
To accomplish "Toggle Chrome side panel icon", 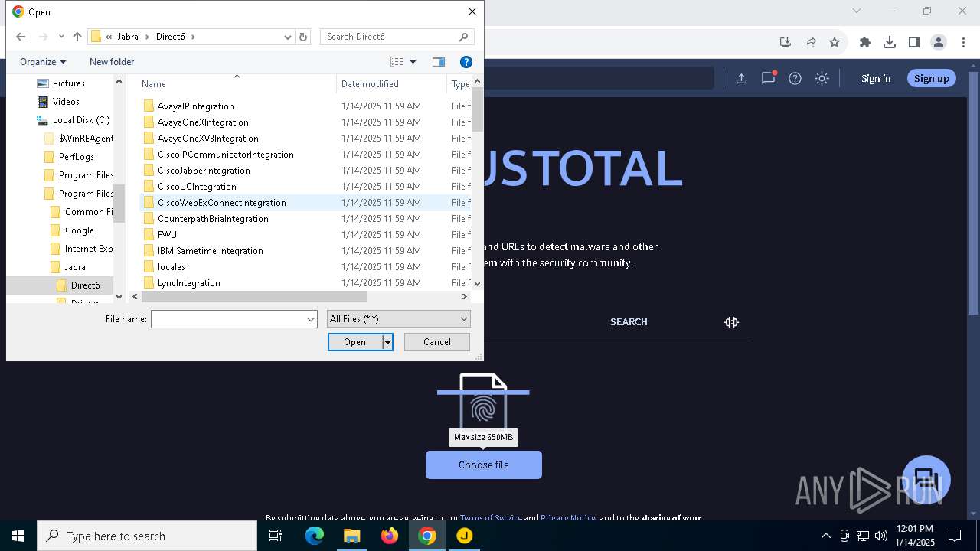I will tap(914, 43).
